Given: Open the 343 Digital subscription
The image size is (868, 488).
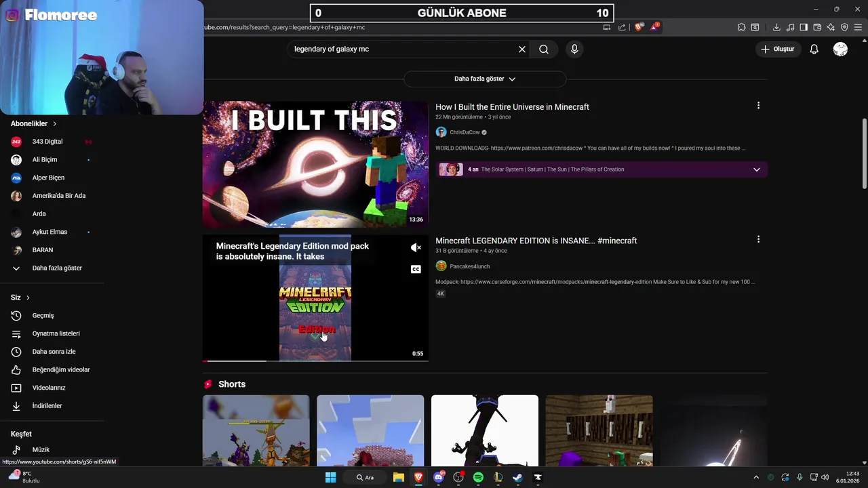Looking at the screenshot, I should (52, 142).
